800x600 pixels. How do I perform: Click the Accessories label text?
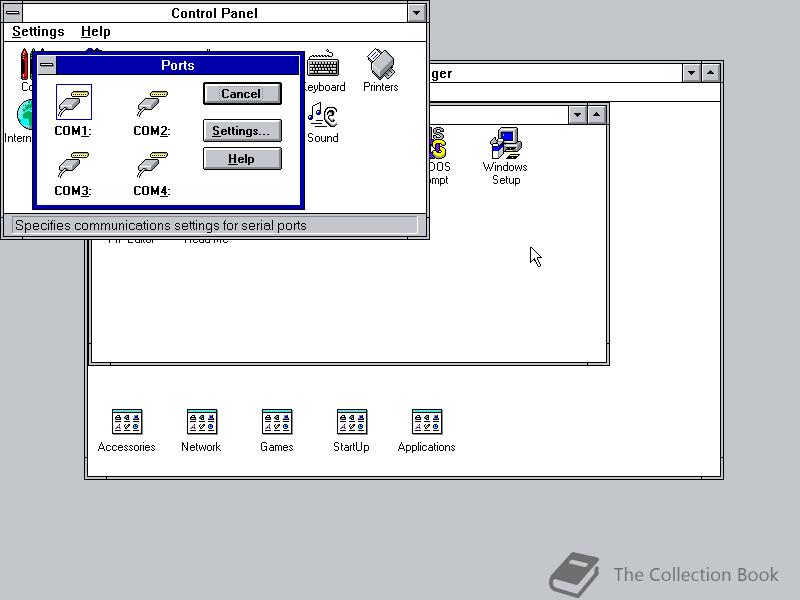point(127,447)
